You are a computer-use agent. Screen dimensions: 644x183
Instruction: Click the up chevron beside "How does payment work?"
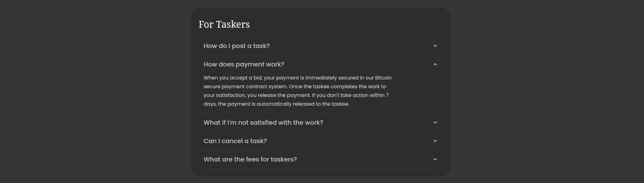coord(435,64)
